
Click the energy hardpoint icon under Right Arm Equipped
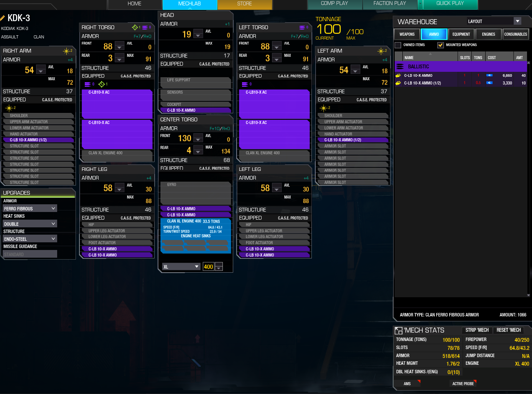coord(9,108)
